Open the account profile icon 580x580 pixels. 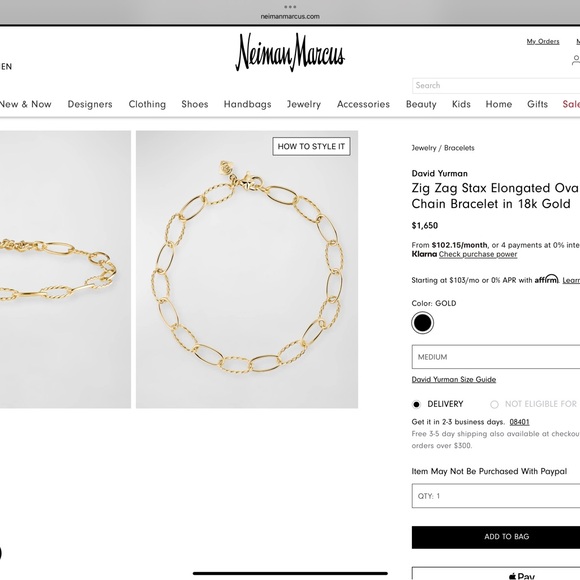(576, 60)
